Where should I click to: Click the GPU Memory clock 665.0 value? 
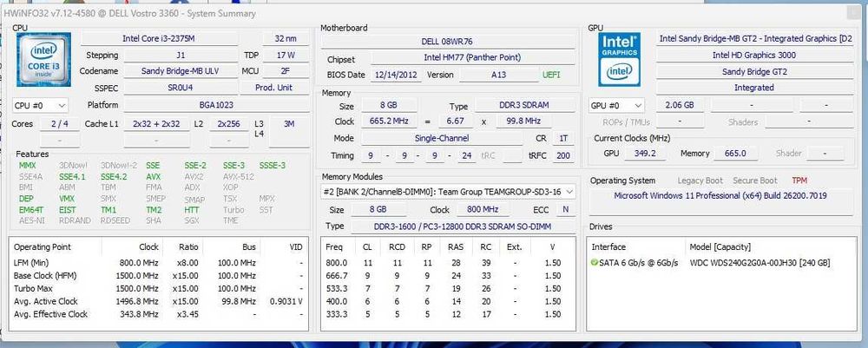coord(735,154)
